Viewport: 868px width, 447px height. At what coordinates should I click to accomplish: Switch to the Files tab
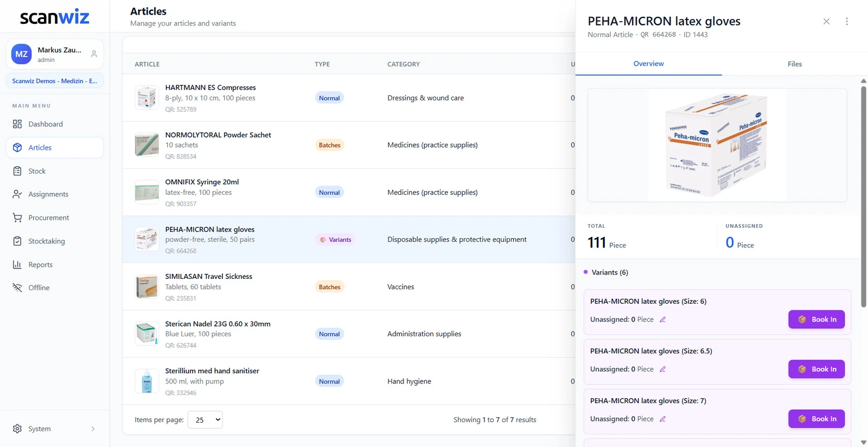point(795,64)
